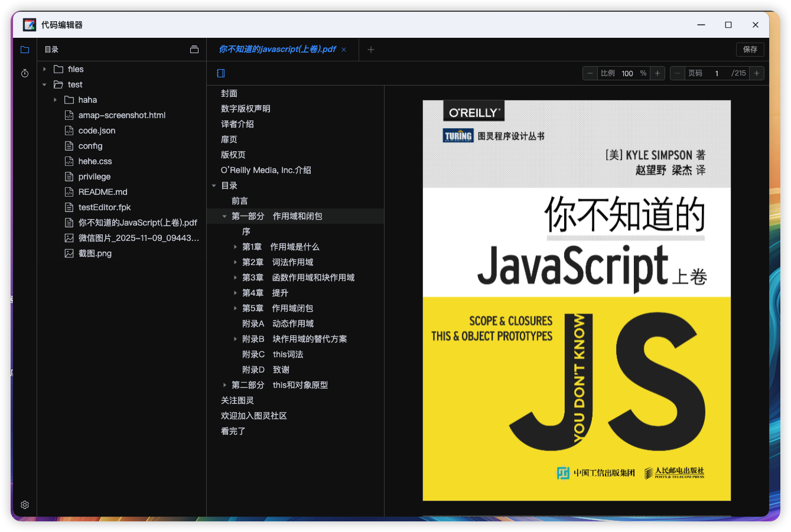
Task: Close the PDF tab with X icon
Action: 344,50
